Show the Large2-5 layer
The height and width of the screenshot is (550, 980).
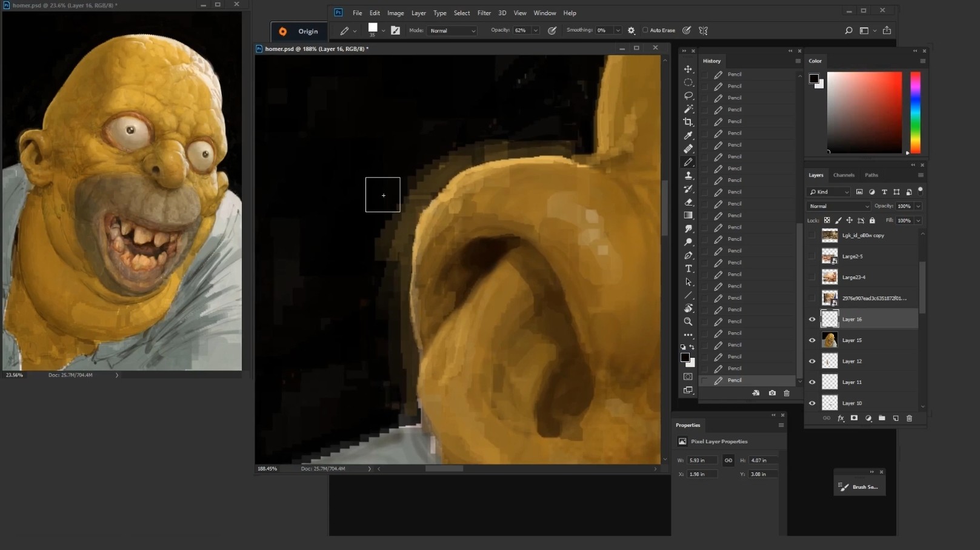812,256
